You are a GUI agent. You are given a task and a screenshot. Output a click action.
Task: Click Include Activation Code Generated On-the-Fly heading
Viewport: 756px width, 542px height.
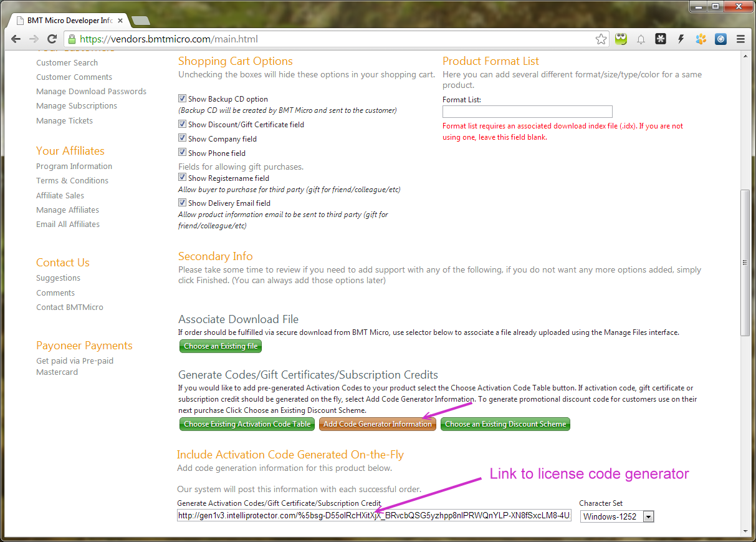(x=290, y=455)
